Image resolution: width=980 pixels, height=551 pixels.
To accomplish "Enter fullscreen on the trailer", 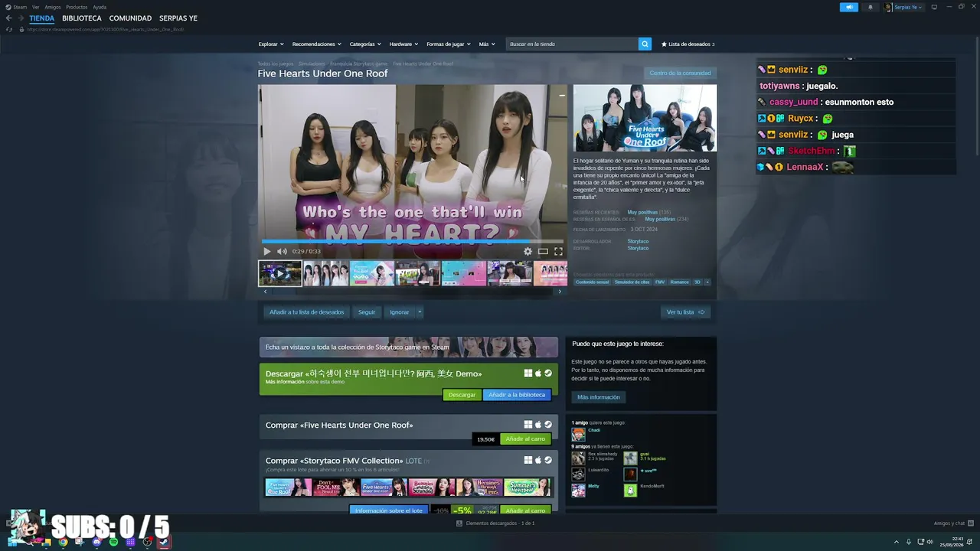I will 558,251.
